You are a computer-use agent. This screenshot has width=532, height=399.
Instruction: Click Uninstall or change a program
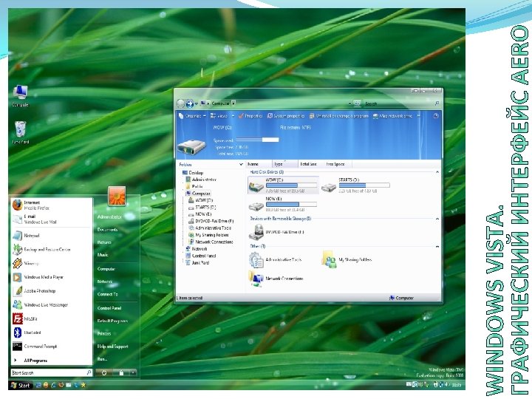pos(338,116)
